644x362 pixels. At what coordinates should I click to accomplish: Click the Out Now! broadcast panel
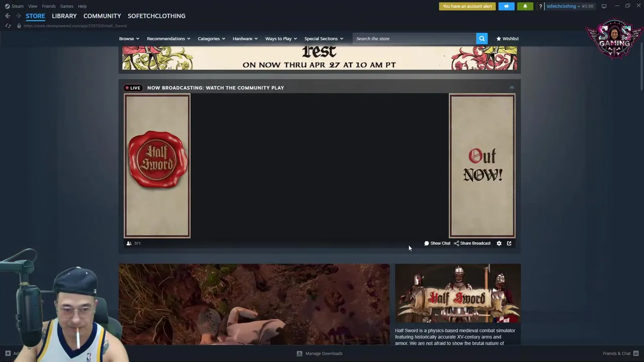(x=482, y=166)
